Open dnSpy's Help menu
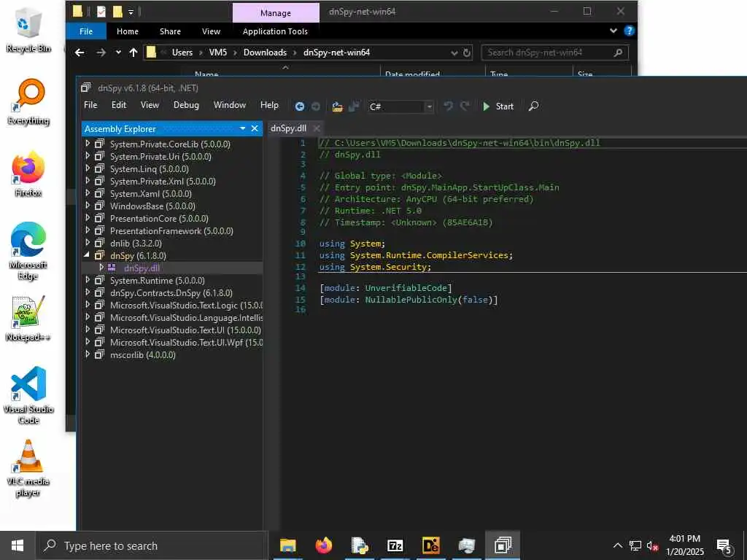The width and height of the screenshot is (747, 560). (269, 105)
